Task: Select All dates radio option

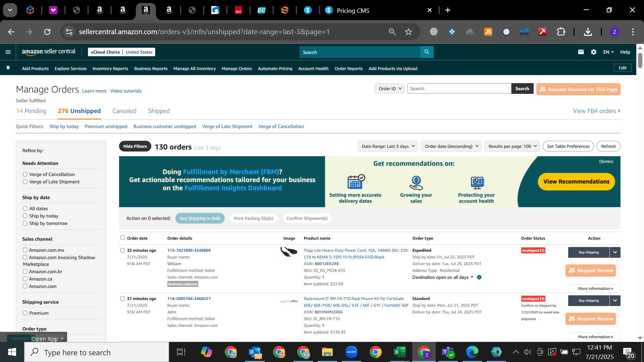Action: [x=25, y=208]
